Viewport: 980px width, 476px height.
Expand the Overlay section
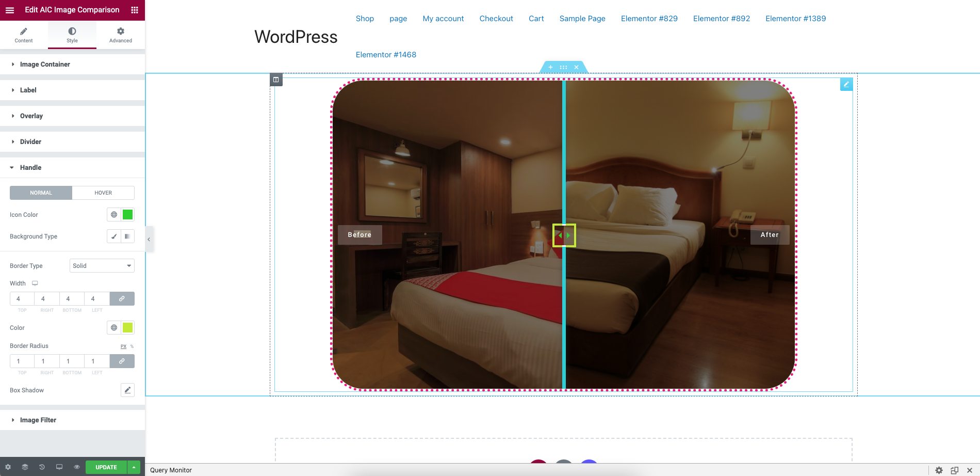(72, 116)
